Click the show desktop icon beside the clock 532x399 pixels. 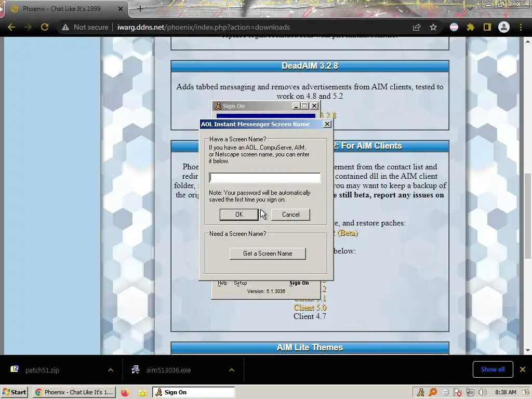[x=526, y=392]
